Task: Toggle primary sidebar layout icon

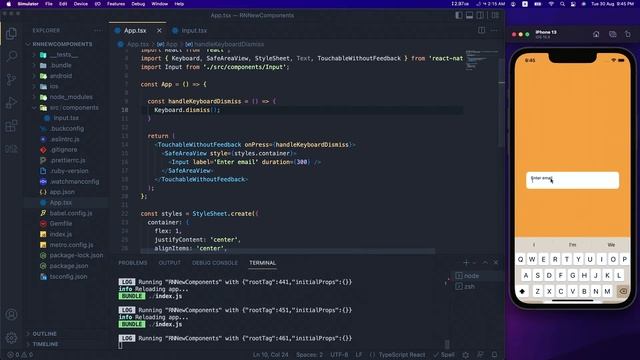Action: (459, 16)
